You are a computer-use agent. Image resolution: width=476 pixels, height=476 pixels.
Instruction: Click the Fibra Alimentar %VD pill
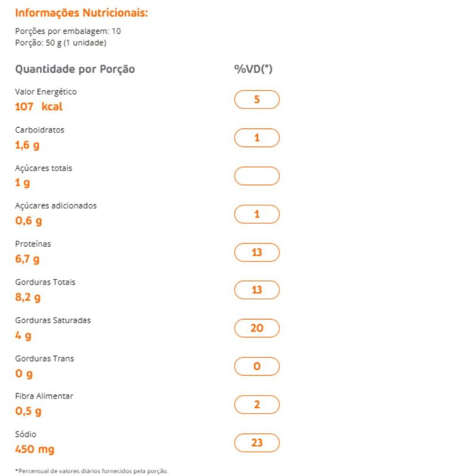[257, 405]
